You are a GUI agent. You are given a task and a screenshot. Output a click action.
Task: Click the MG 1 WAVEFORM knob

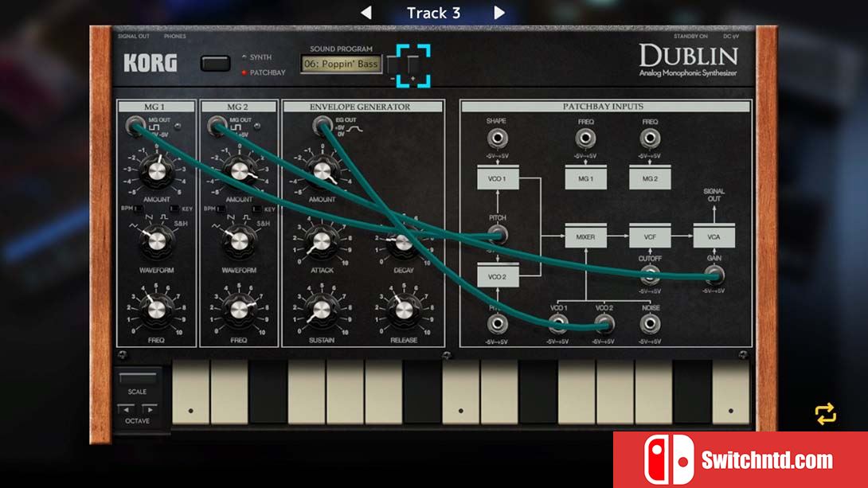(x=157, y=241)
